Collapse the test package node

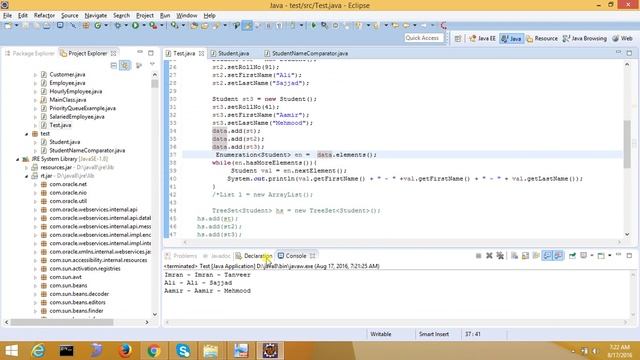(x=27, y=134)
